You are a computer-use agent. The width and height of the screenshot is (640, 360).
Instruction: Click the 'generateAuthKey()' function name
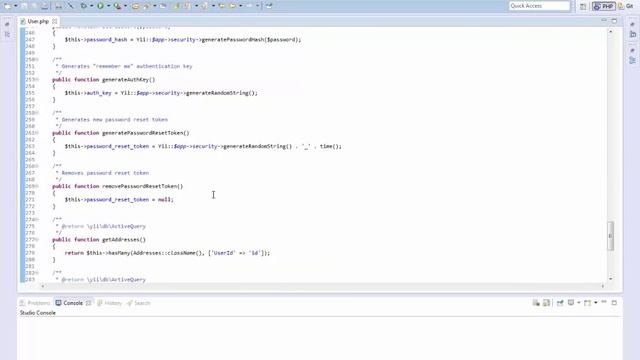click(x=128, y=80)
